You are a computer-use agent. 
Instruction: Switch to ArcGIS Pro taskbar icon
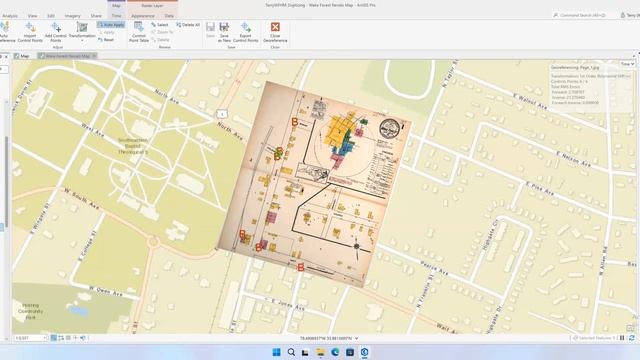click(x=364, y=352)
